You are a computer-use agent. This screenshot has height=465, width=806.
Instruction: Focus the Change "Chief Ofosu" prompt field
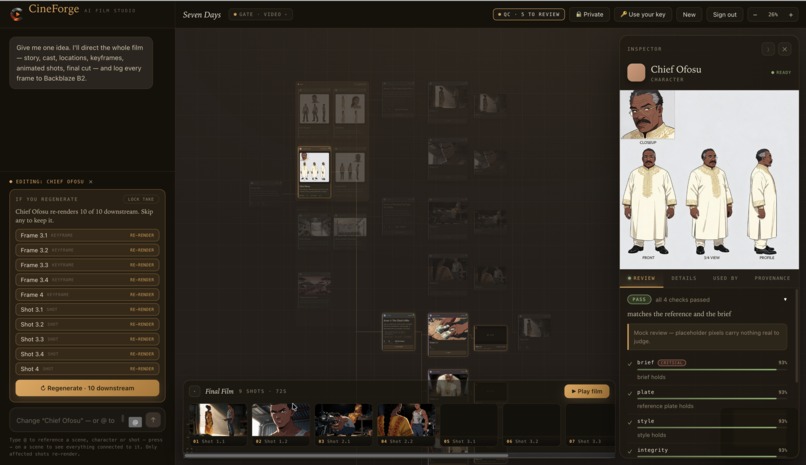[x=66, y=420]
